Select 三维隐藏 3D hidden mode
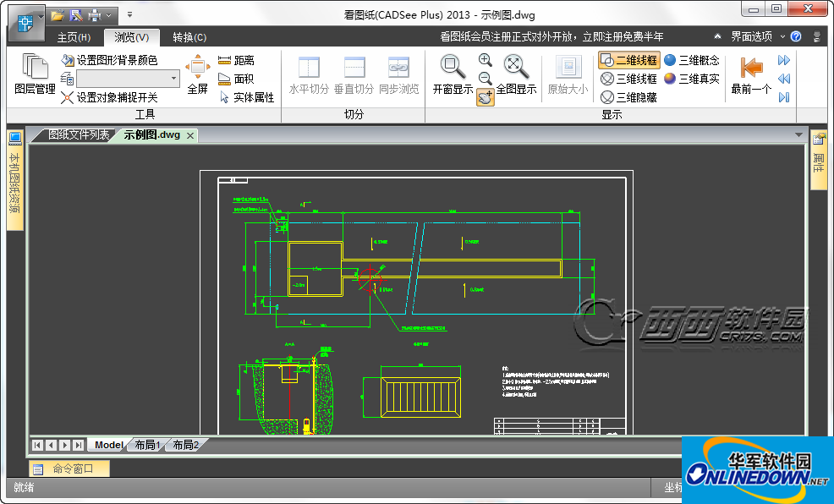The width and height of the screenshot is (834, 504). (x=629, y=97)
